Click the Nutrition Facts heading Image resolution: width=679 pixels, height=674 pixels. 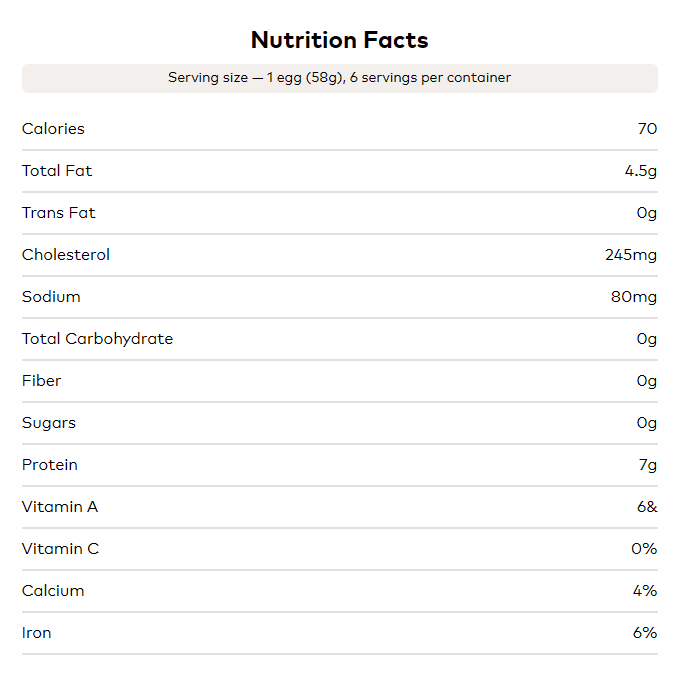click(339, 40)
